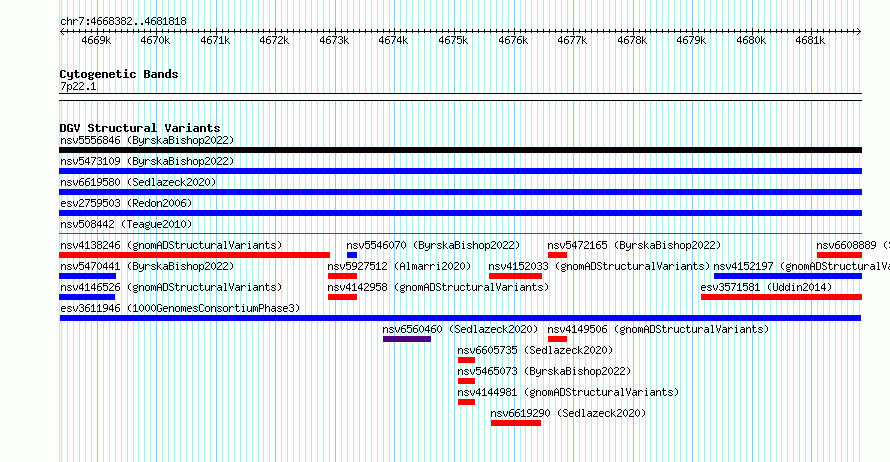Viewport: 890px width, 462px height.
Task: Select the purple nsv6560460 variant bar
Action: coord(407,339)
